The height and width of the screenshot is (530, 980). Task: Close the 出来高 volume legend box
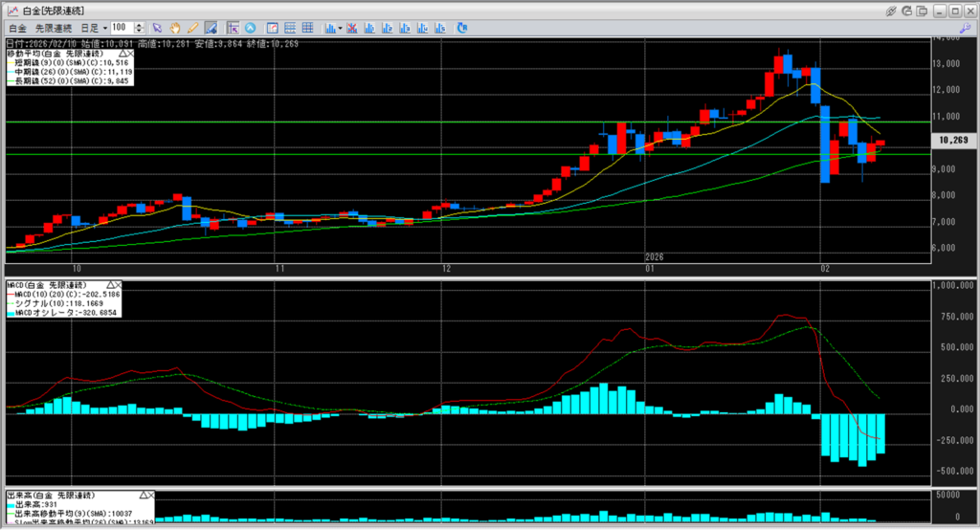point(149,496)
